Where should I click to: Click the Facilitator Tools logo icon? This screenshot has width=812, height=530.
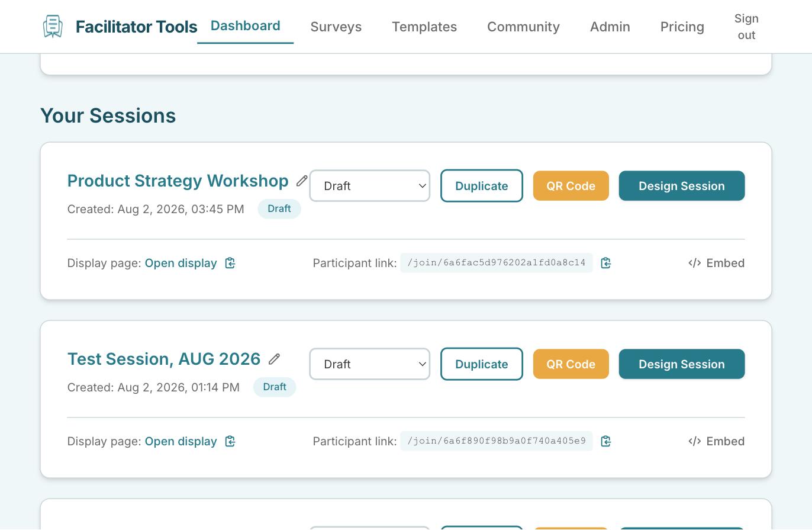point(53,27)
